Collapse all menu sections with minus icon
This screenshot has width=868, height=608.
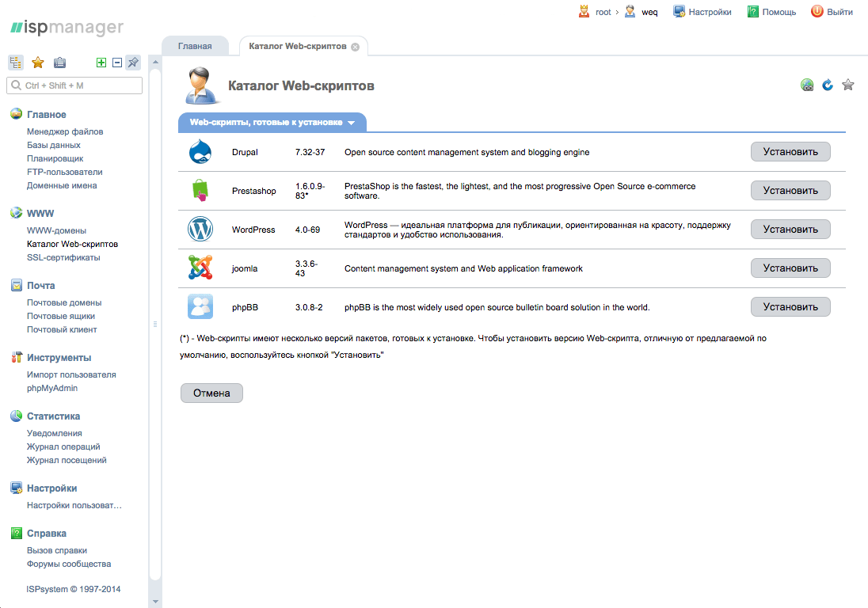tap(117, 63)
